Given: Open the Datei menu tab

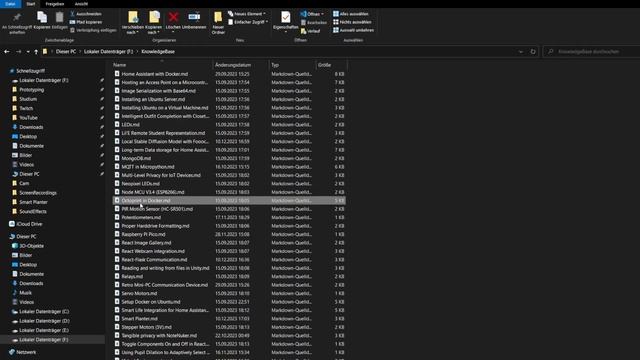Looking at the screenshot, I should [x=10, y=4].
